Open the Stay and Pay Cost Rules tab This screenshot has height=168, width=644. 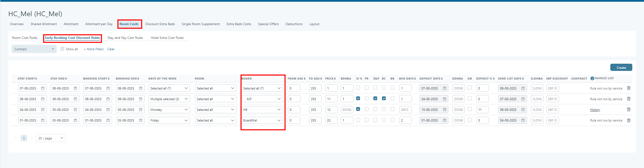tap(125, 38)
